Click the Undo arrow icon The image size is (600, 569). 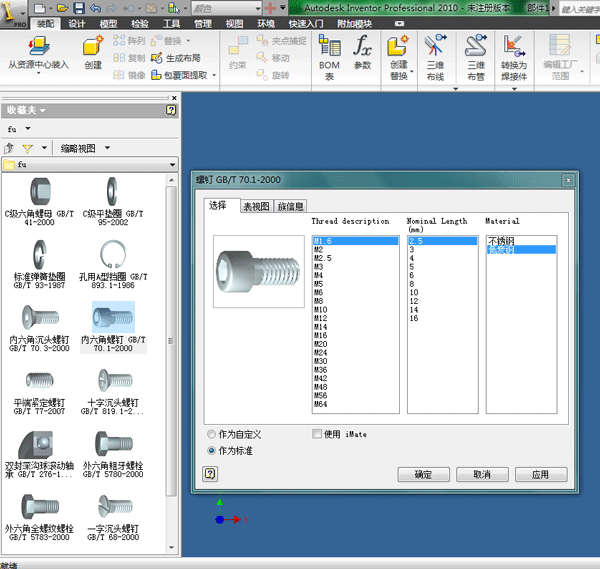(x=96, y=8)
